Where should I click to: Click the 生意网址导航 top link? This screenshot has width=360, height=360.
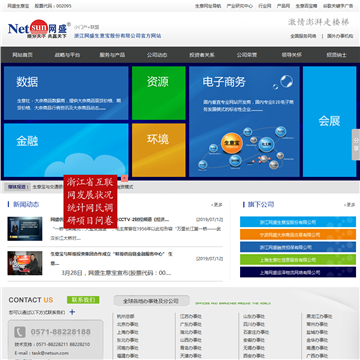pos(208,6)
